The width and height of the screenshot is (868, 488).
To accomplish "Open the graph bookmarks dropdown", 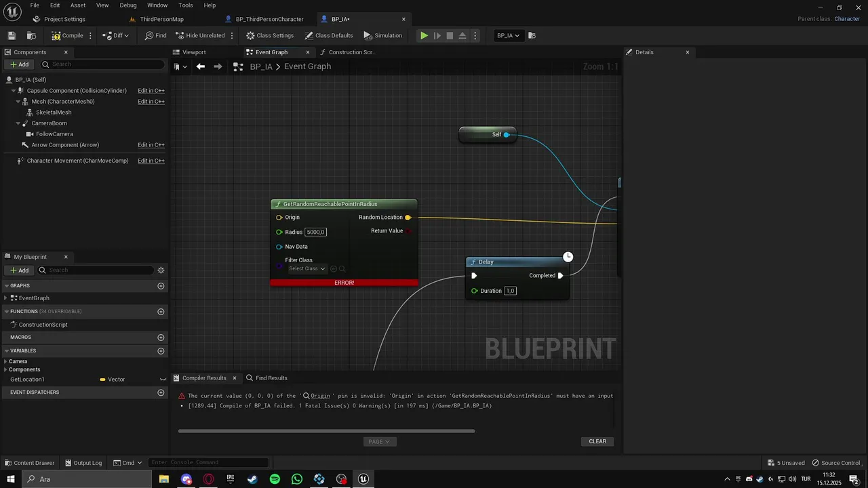I will click(x=179, y=66).
